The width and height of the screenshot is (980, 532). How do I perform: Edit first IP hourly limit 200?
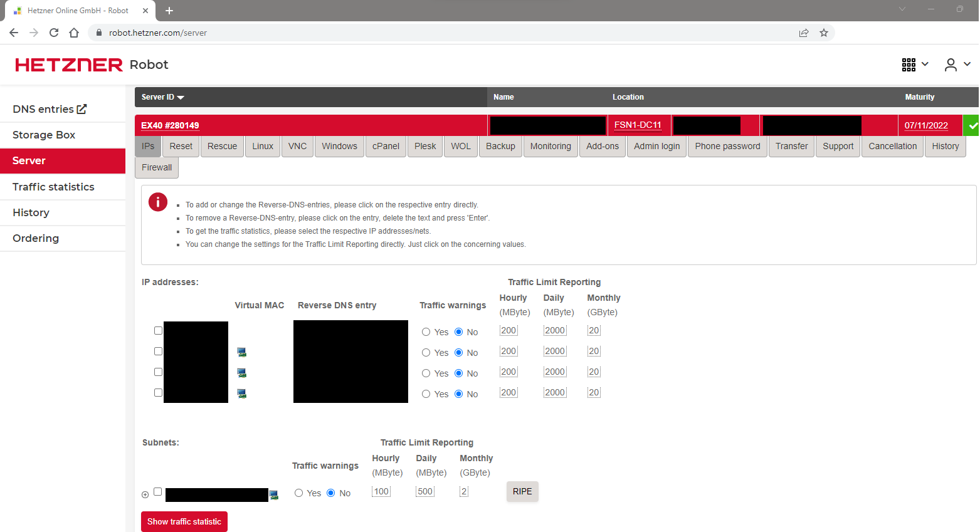tap(508, 330)
